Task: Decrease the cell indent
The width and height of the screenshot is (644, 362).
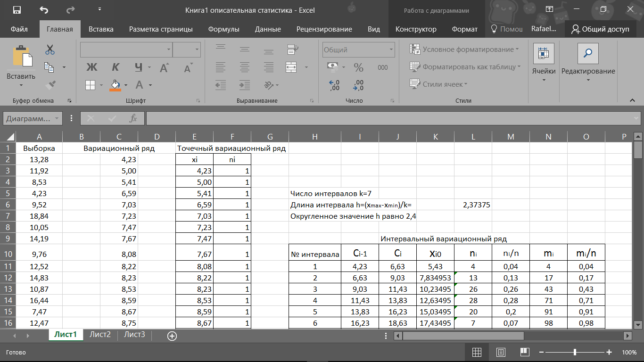Action: point(221,85)
